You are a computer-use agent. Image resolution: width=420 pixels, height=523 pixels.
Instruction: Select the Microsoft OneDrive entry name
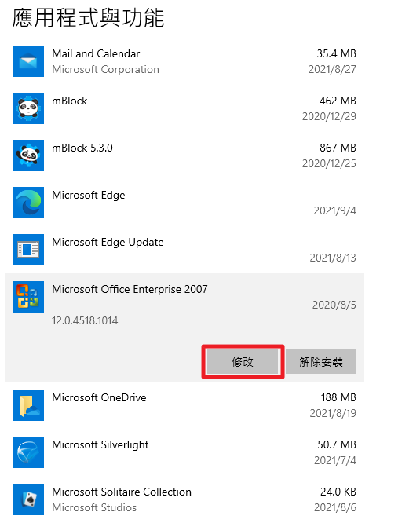pyautogui.click(x=99, y=397)
